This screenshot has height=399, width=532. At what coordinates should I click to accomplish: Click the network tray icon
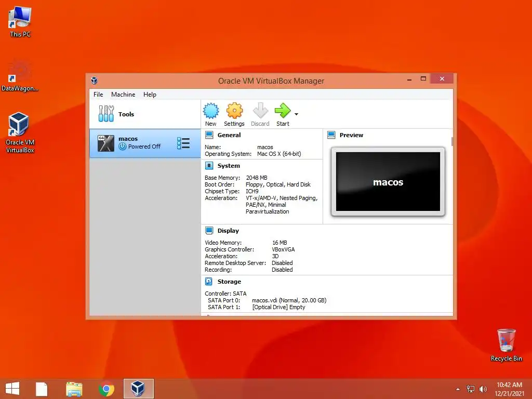click(x=471, y=389)
